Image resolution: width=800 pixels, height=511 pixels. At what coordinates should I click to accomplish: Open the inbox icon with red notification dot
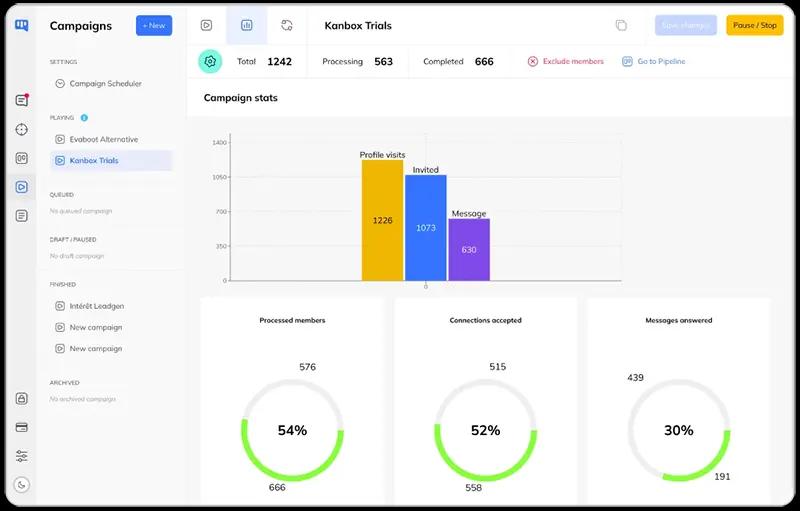pos(21,100)
